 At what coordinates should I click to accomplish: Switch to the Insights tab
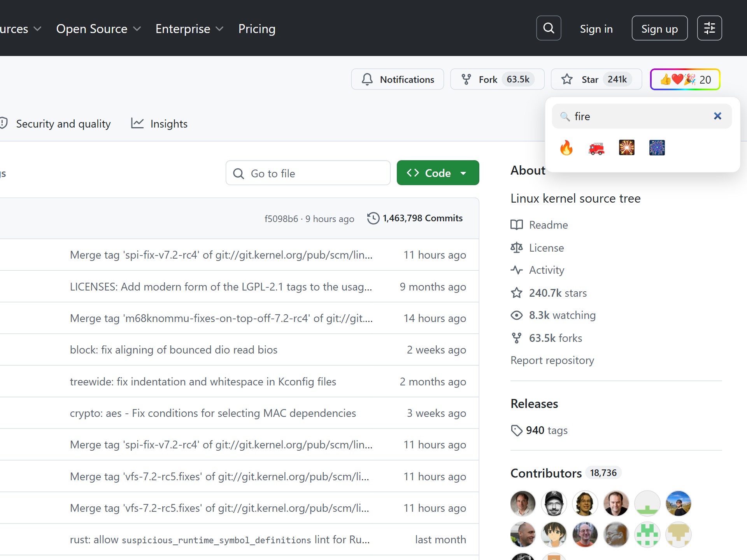[x=159, y=124]
